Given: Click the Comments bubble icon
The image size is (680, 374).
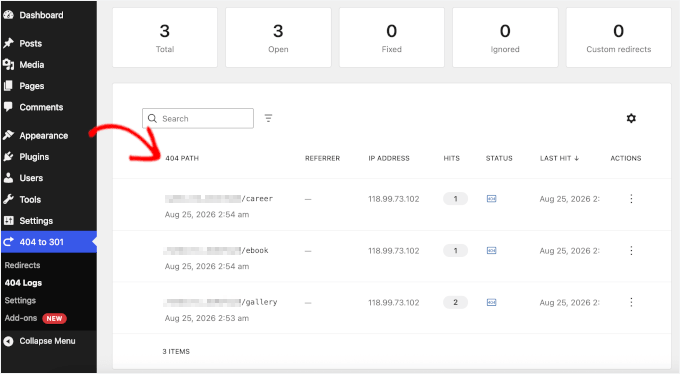Looking at the screenshot, I should (8, 107).
